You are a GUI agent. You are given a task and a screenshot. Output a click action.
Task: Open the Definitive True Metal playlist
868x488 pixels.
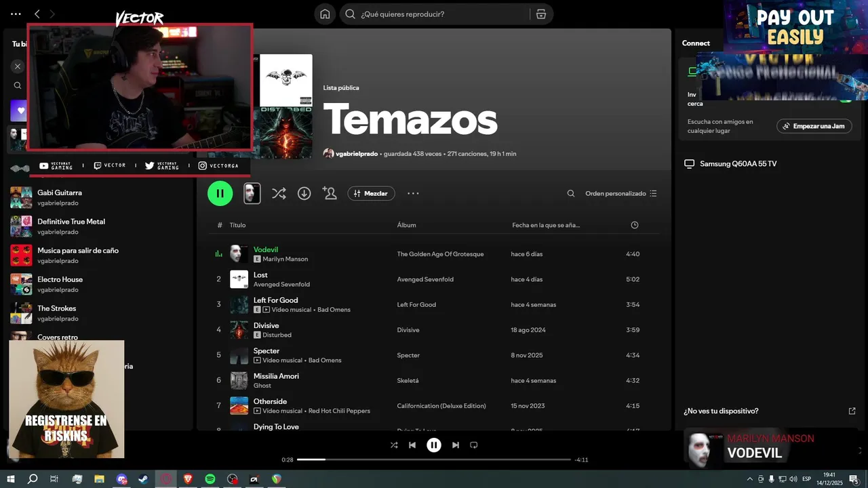coord(71,222)
